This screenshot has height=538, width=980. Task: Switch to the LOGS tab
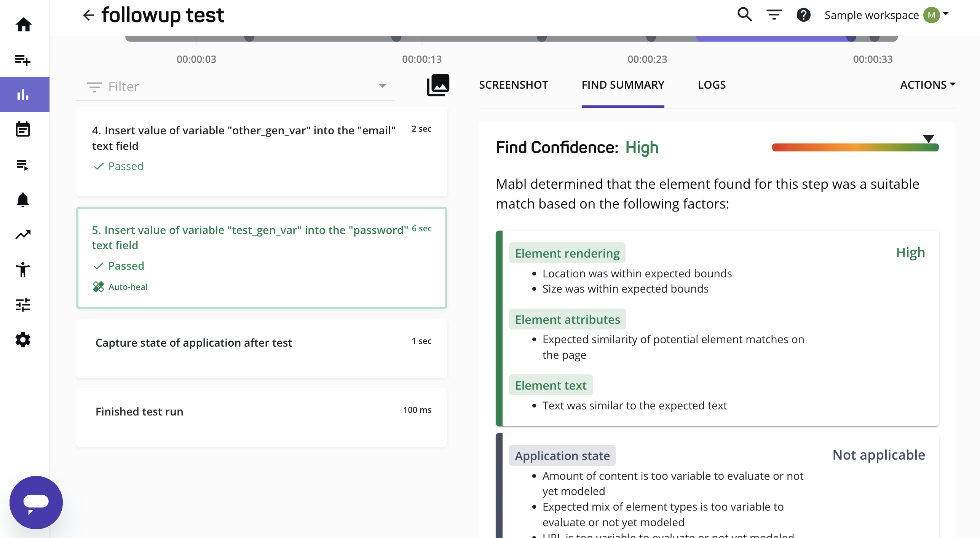click(x=711, y=85)
